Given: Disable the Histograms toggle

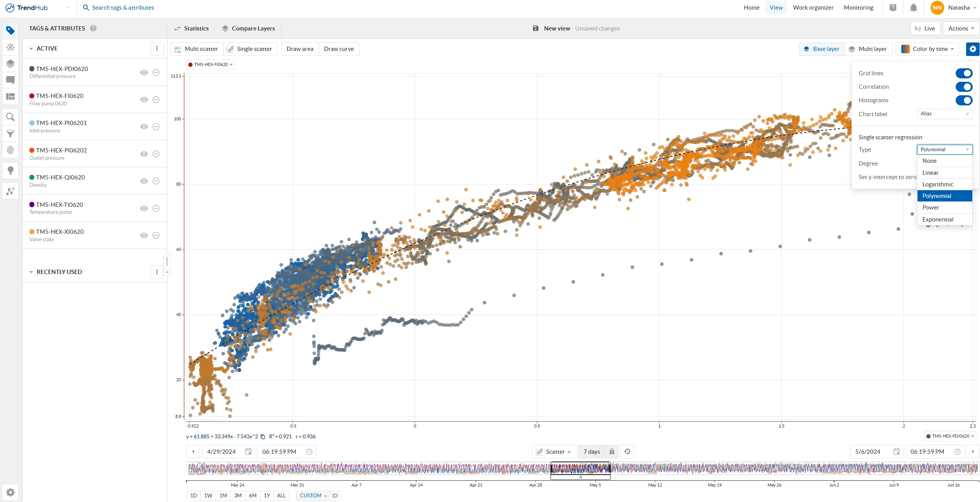Looking at the screenshot, I should (963, 100).
